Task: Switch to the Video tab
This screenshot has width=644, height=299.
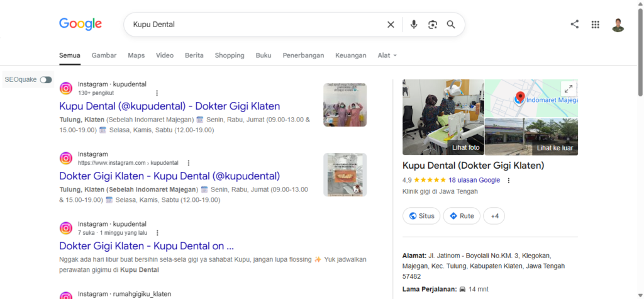Action: [x=165, y=55]
